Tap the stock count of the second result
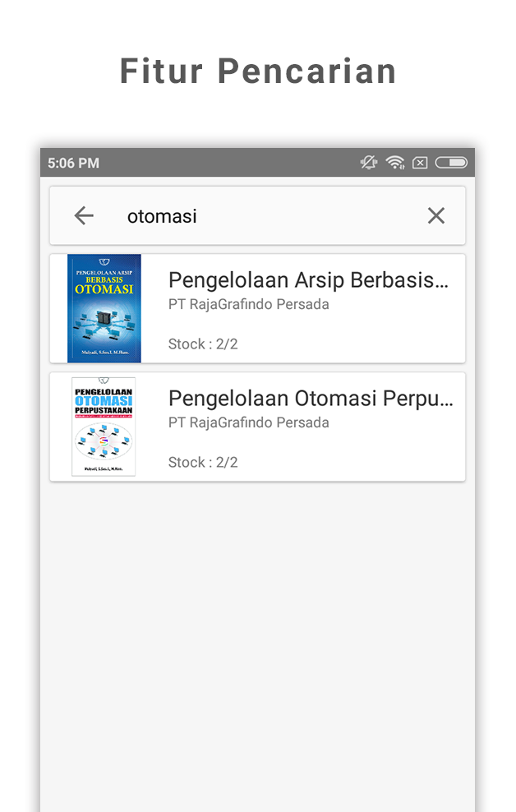This screenshot has width=516, height=812. tap(203, 463)
